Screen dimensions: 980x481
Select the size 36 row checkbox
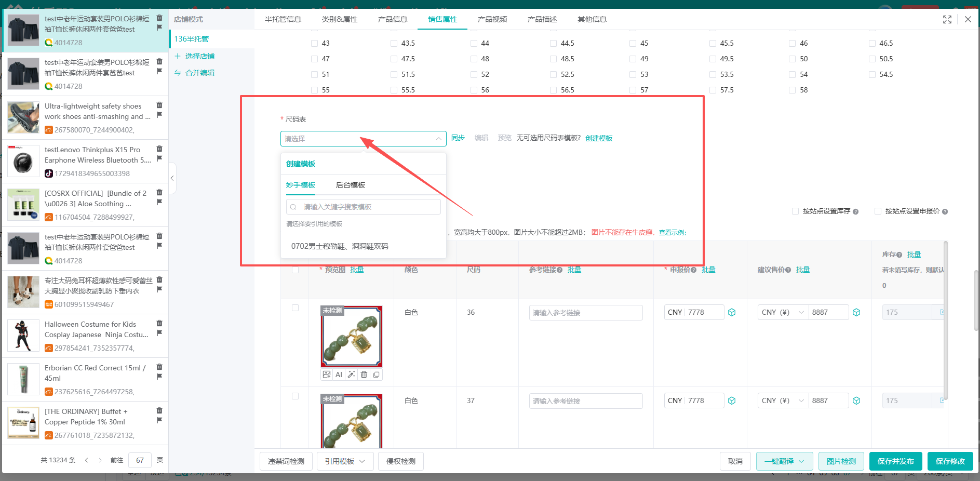click(295, 308)
